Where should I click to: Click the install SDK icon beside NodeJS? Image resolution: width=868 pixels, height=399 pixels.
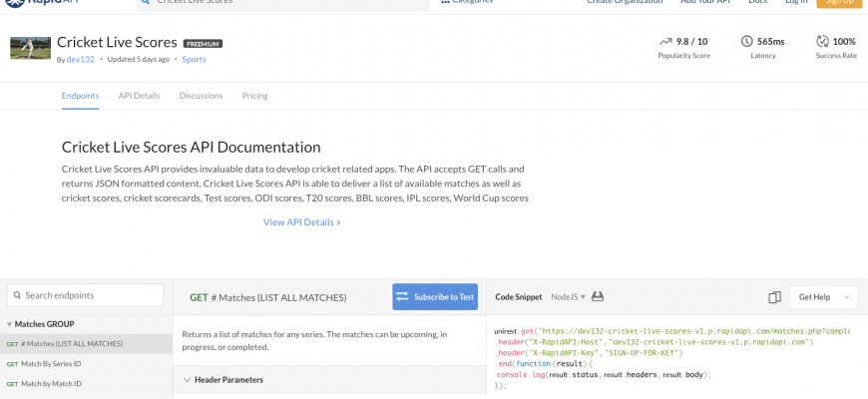point(599,297)
